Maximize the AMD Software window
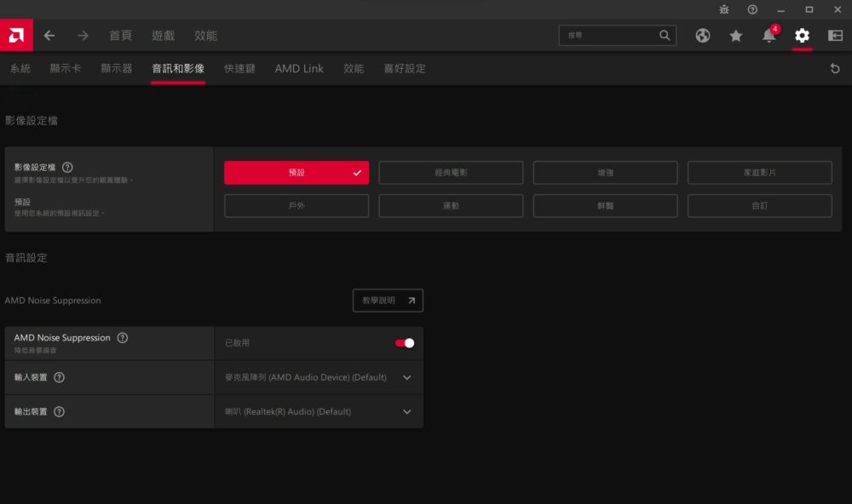 [809, 9]
